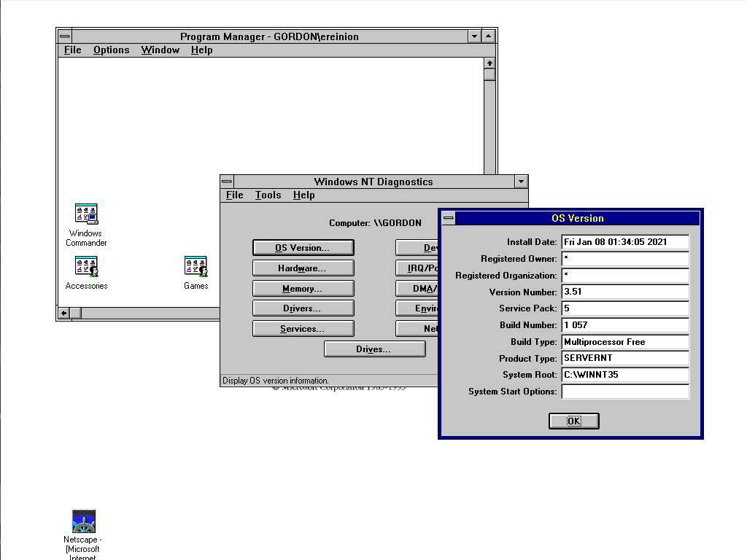The width and height of the screenshot is (747, 560).
Task: Click the Drives... button
Action: click(x=374, y=349)
